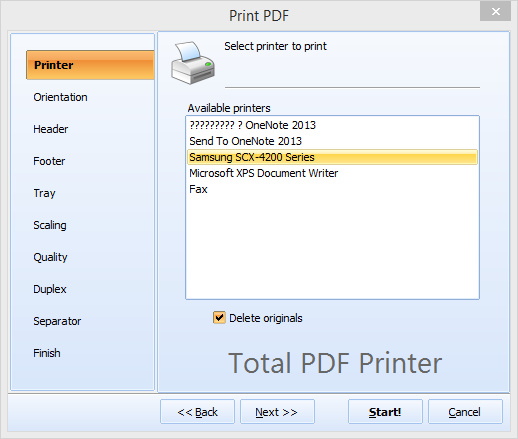Click the Start! button
518x439 pixels.
click(385, 412)
